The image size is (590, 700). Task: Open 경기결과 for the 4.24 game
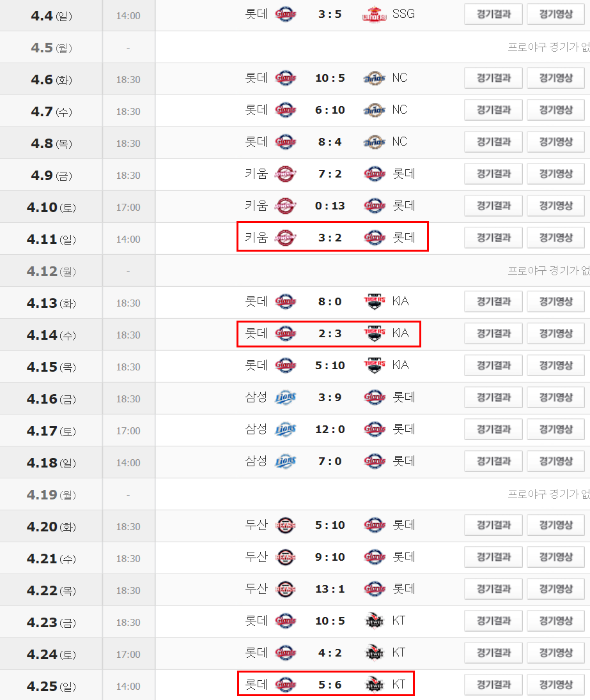[493, 653]
